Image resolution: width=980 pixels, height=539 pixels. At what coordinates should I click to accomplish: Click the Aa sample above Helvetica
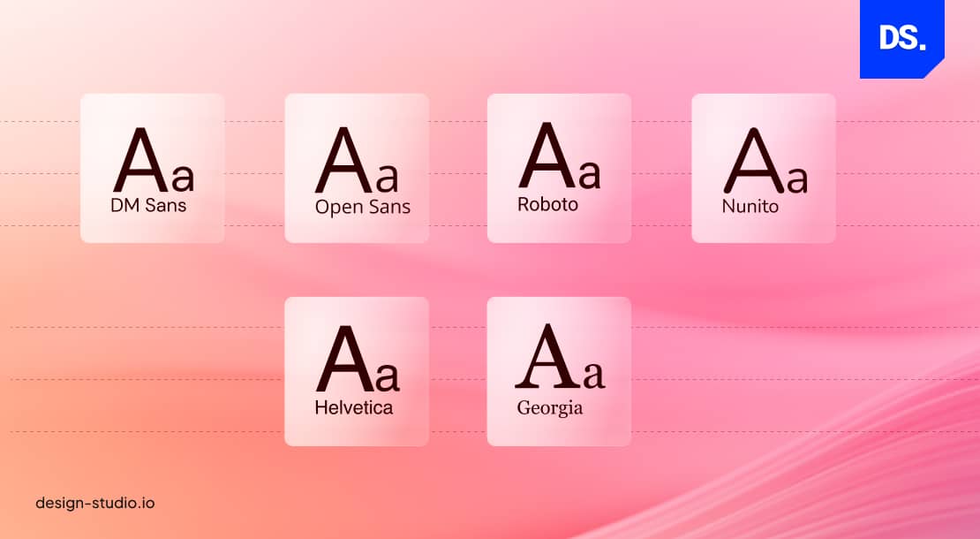click(358, 359)
